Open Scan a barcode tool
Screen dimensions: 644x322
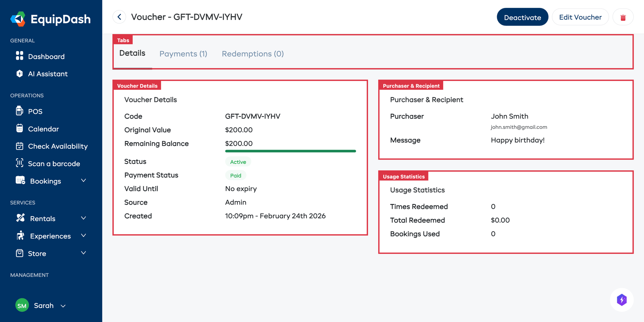(20, 164)
